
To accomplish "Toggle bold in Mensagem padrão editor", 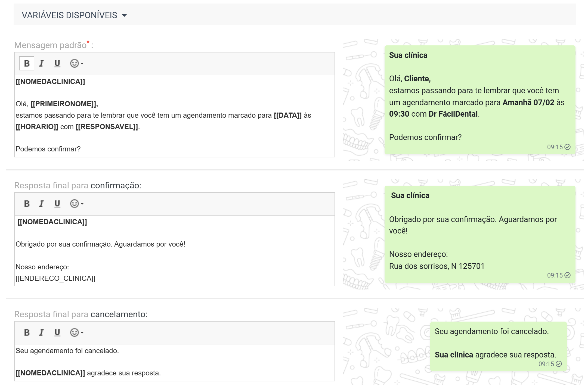I will click(x=27, y=63).
